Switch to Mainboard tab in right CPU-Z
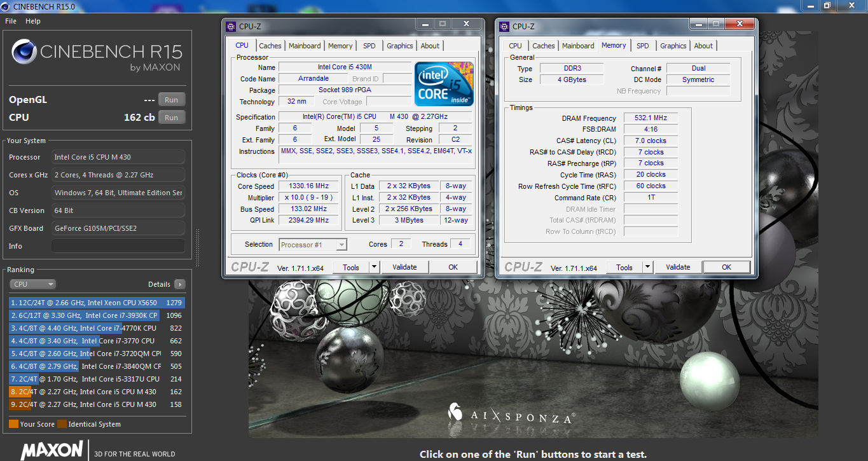 578,46
